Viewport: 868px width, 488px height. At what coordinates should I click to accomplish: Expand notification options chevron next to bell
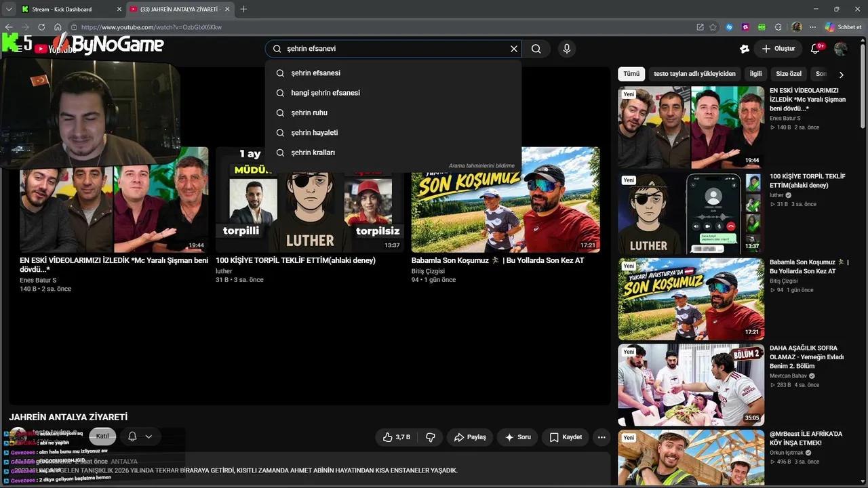click(x=149, y=436)
